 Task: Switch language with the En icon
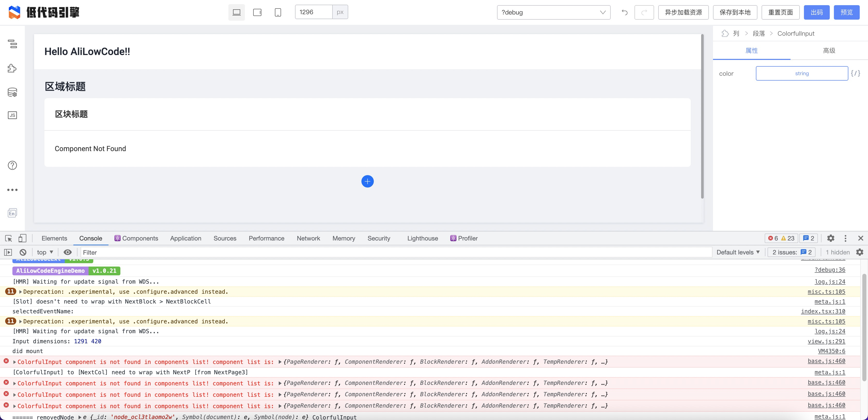(x=12, y=213)
